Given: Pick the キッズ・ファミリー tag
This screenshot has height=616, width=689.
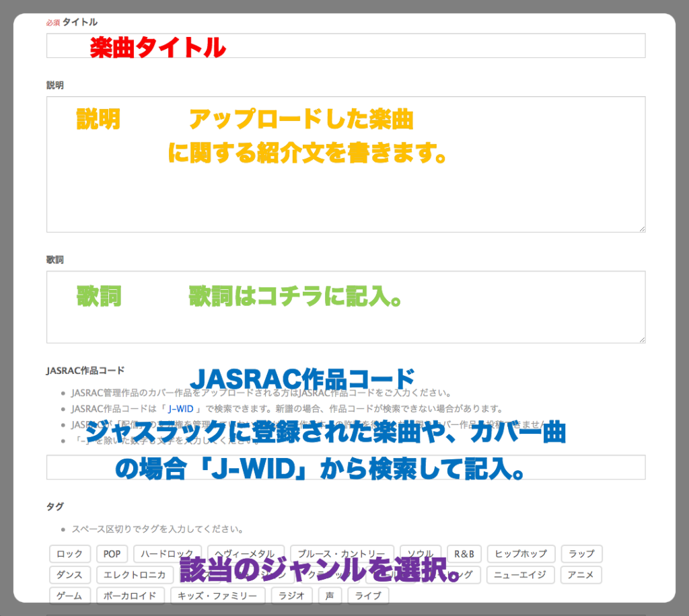Looking at the screenshot, I should point(218,596).
